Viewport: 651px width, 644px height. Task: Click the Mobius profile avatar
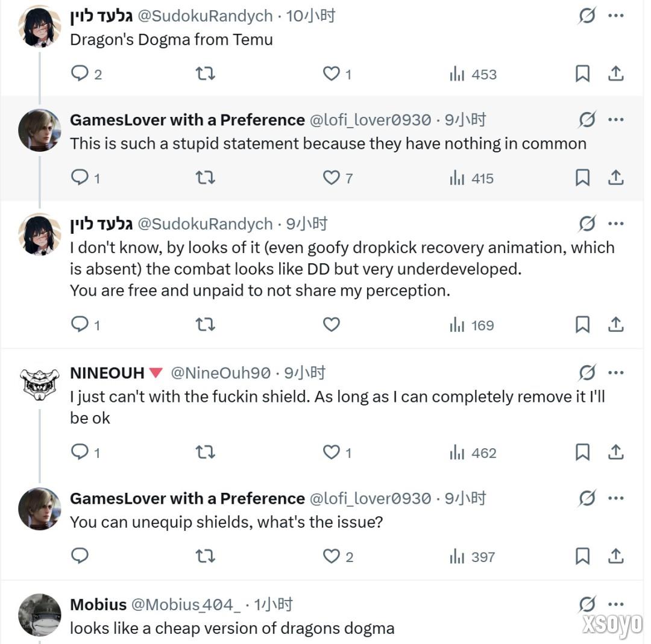tap(40, 615)
